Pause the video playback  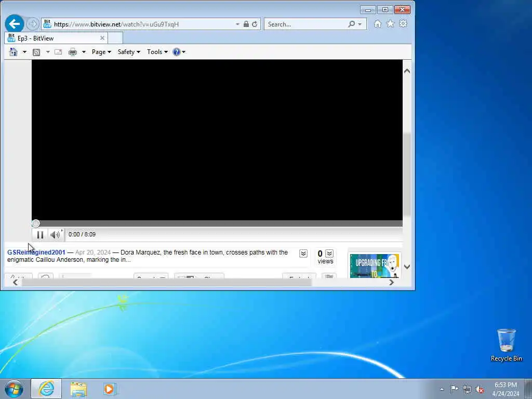(40, 235)
